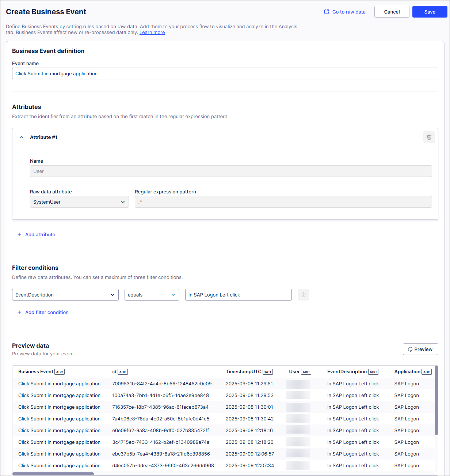Click the ABC icon on the Application column
Image resolution: width=450 pixels, height=476 pixels.
426,371
